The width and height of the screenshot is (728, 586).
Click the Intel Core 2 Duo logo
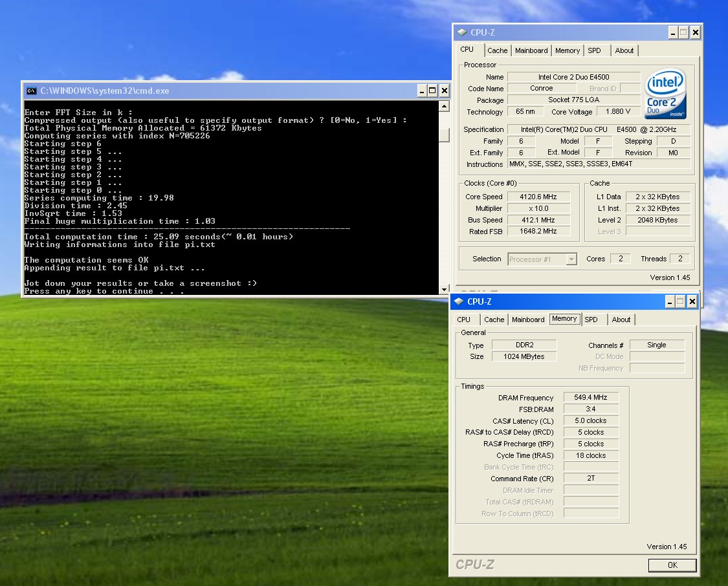point(667,94)
